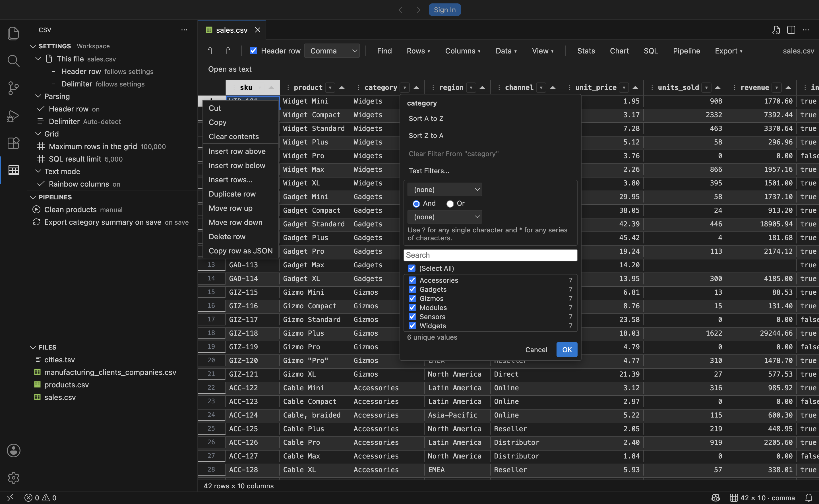Open the second (none) filter condition dropdown
Image resolution: width=819 pixels, height=504 pixels.
pos(444,217)
